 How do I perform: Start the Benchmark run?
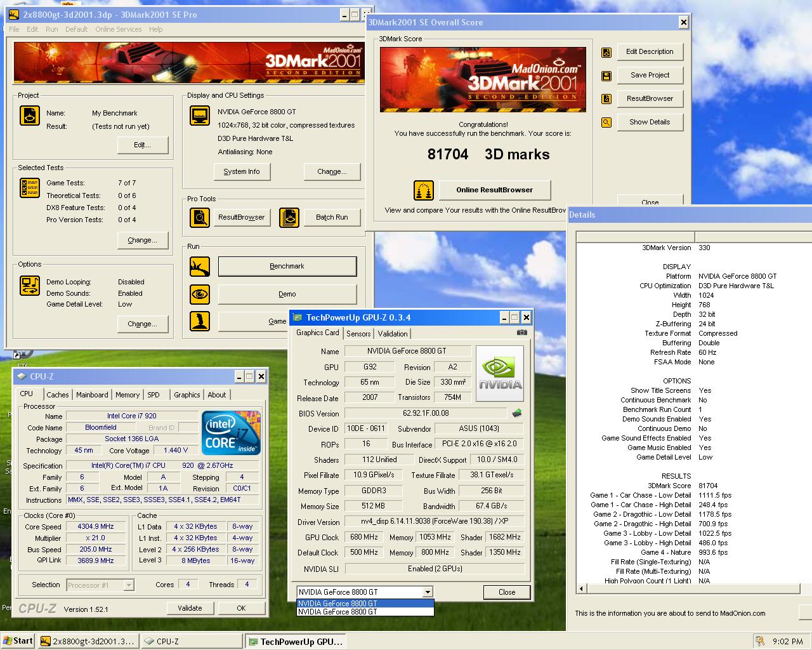[287, 267]
